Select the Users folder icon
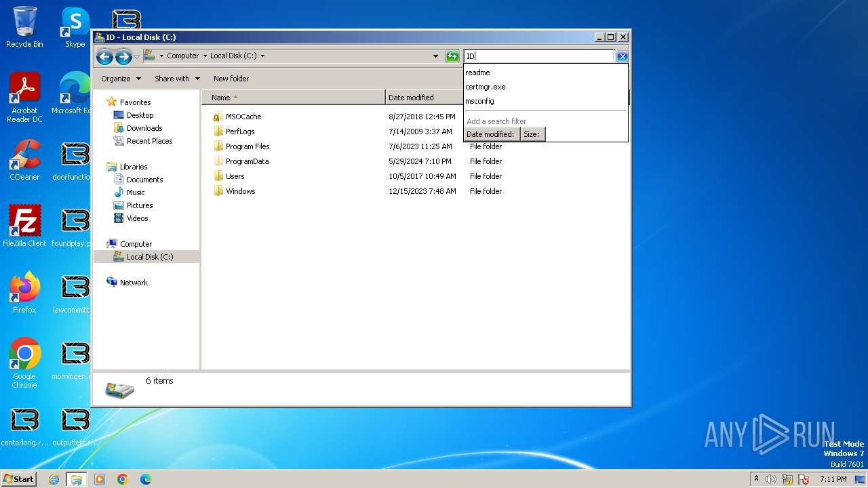This screenshot has width=868, height=488. 218,176
